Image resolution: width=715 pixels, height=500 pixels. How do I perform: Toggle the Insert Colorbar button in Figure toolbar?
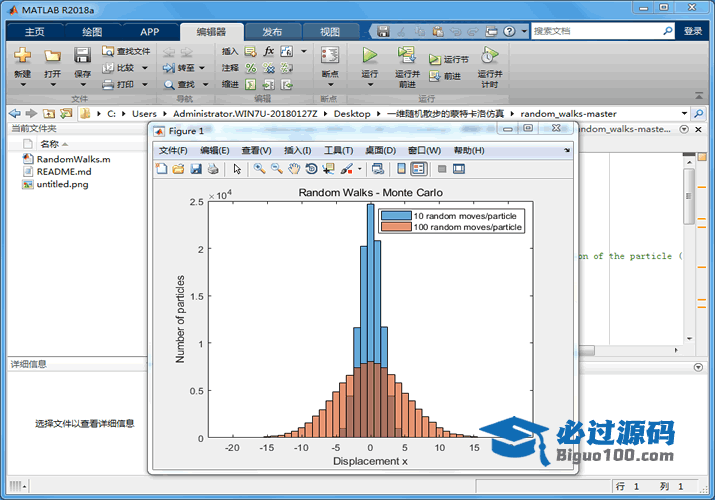tap(401, 169)
